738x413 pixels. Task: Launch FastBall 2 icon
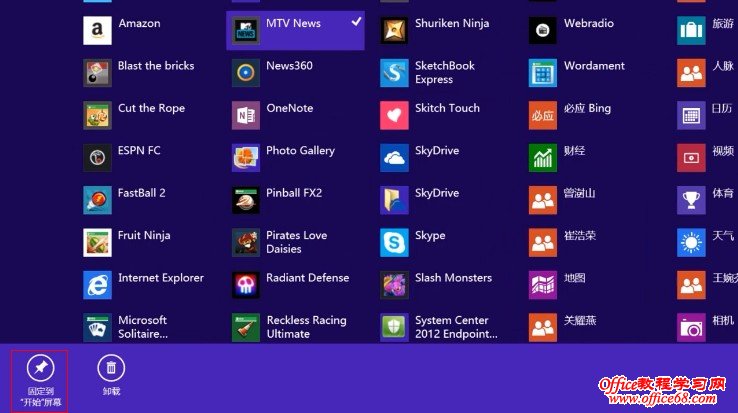pyautogui.click(x=97, y=200)
